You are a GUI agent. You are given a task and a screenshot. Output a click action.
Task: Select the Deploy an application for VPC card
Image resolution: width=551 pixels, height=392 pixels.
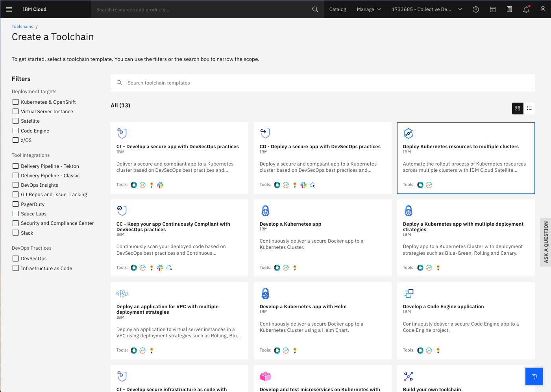click(179, 321)
